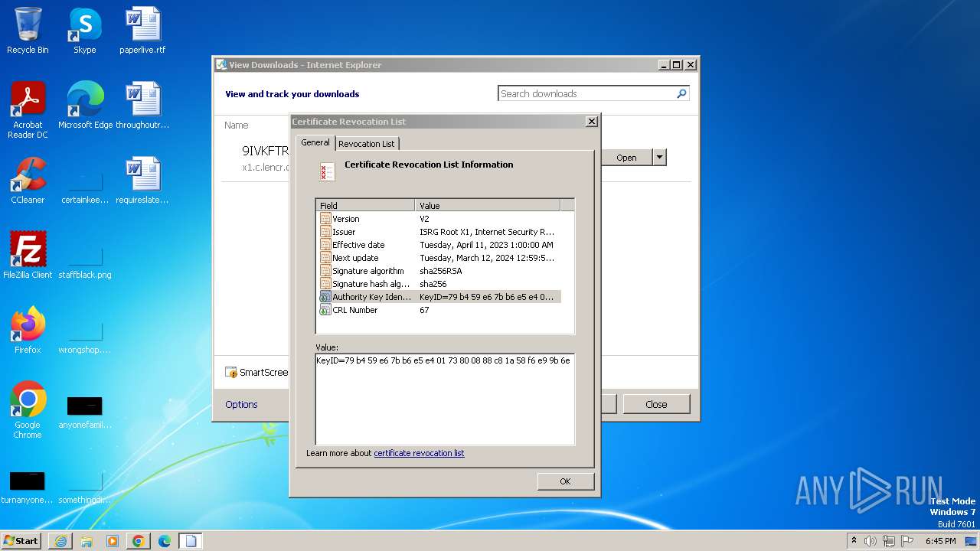Open the Start menu

21,541
